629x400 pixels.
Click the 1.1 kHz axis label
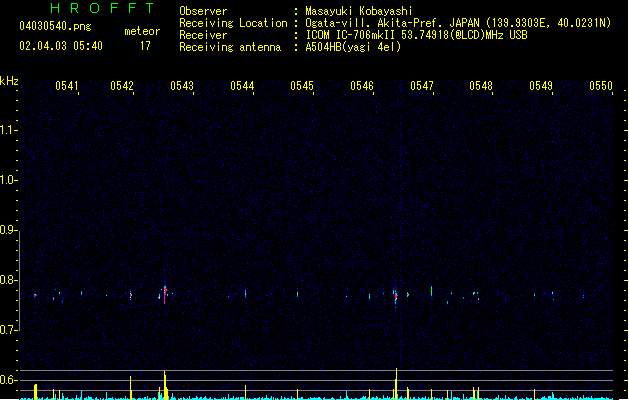[8, 130]
